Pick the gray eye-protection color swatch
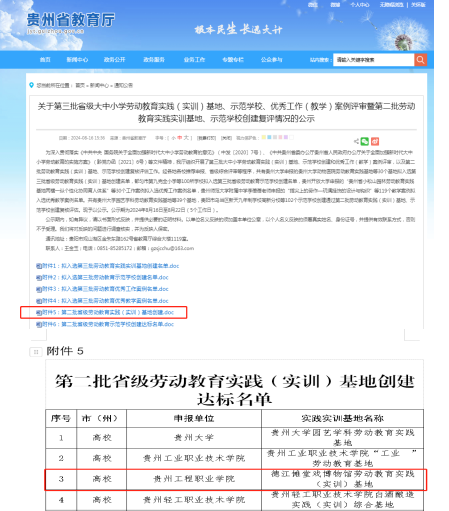449x511 pixels. coord(275,137)
